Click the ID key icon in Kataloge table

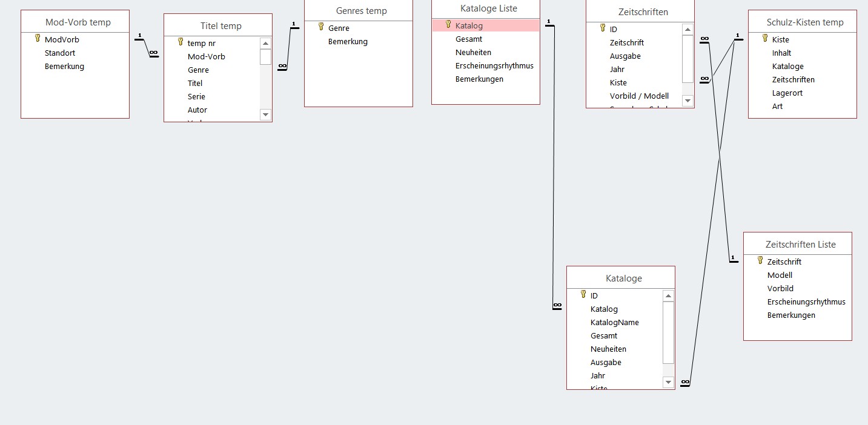583,295
